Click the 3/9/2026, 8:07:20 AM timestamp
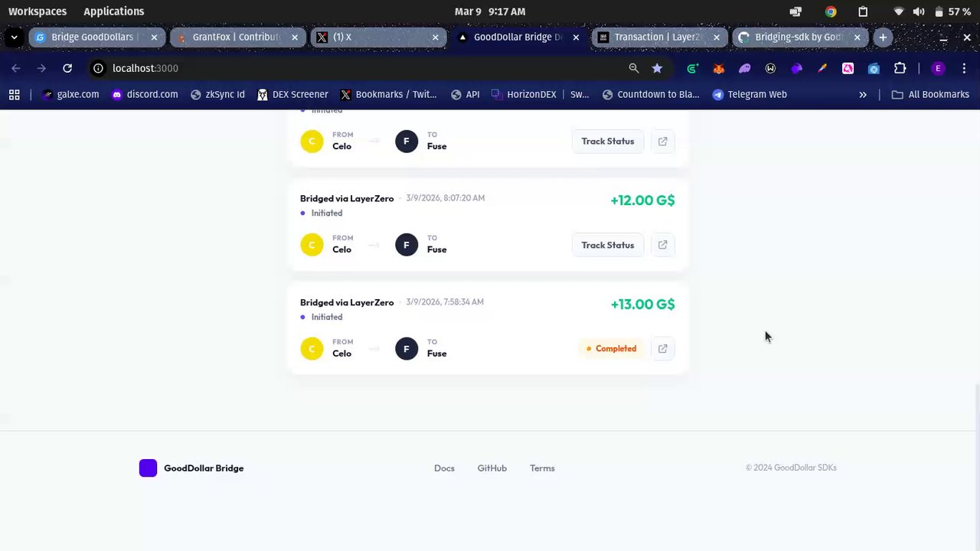Viewport: 980px width, 551px height. point(446,198)
